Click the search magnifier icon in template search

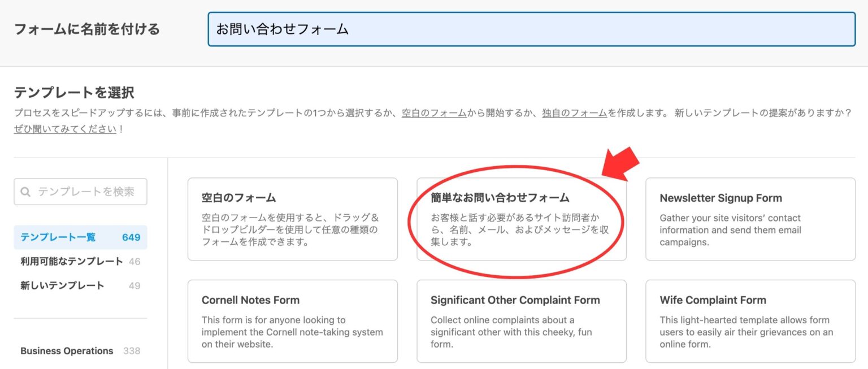(x=25, y=192)
